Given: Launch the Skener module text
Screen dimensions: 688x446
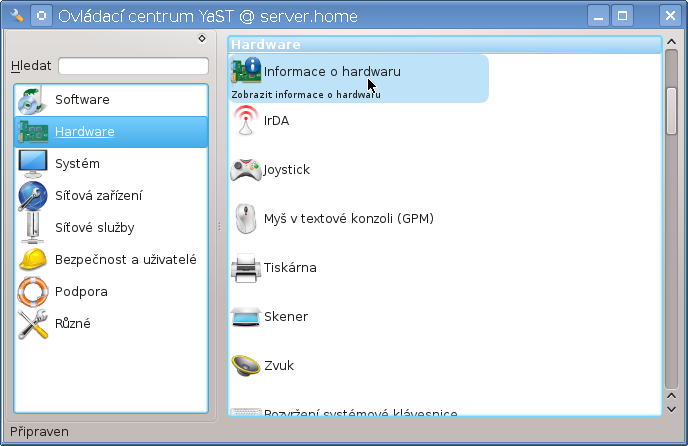Looking at the screenshot, I should [x=286, y=317].
